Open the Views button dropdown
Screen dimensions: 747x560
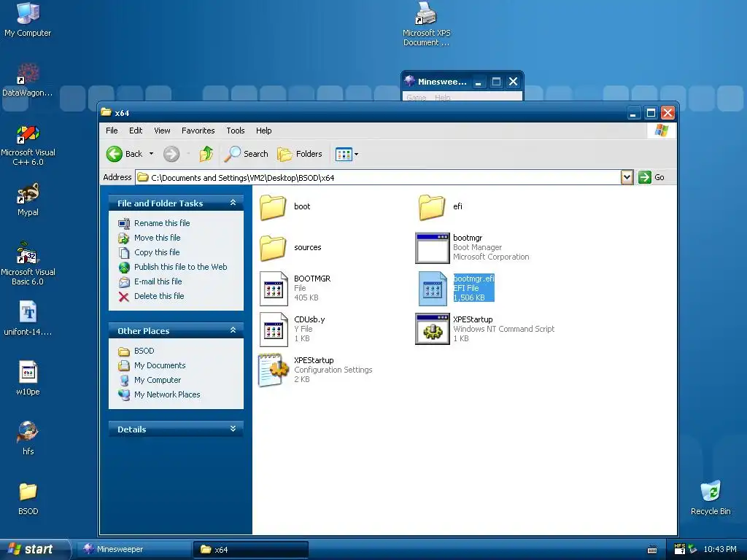coord(347,154)
